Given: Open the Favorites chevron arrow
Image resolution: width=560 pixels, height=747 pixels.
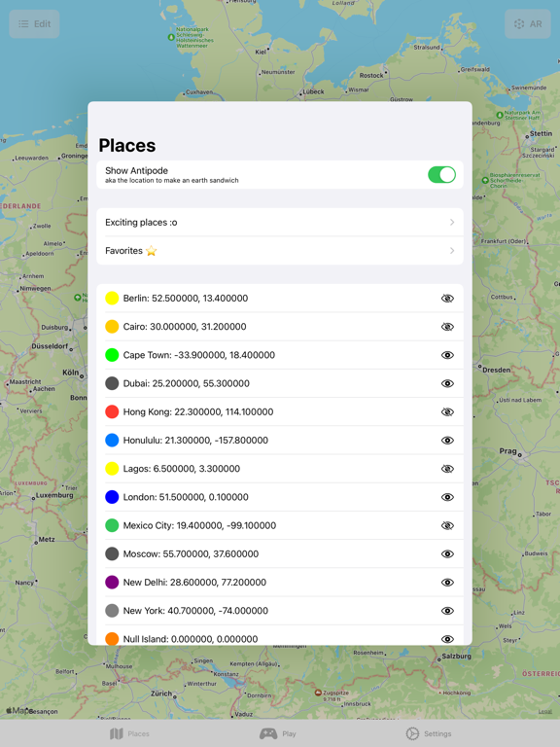Looking at the screenshot, I should pos(452,251).
